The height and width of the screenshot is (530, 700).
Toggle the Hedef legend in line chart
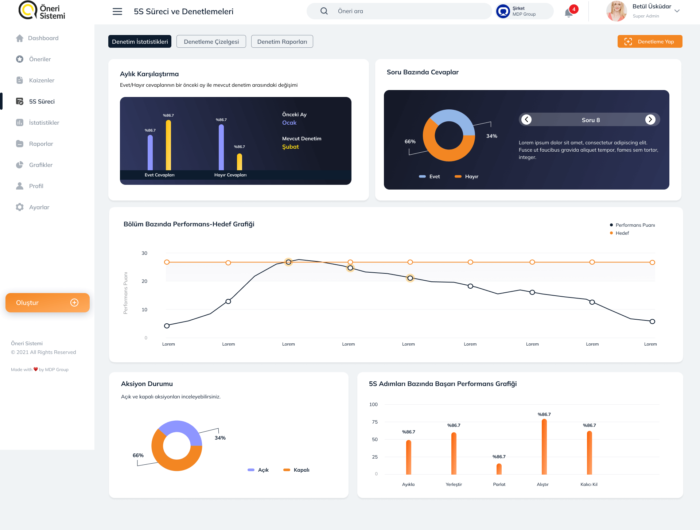620,233
